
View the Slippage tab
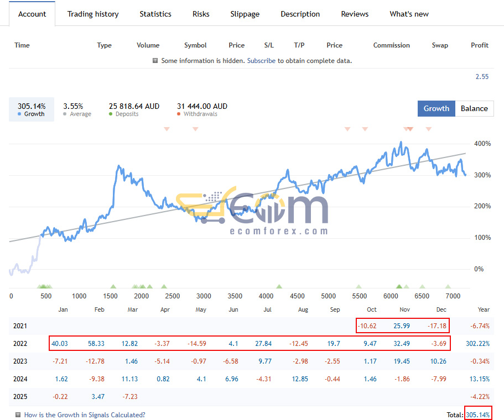pos(245,14)
